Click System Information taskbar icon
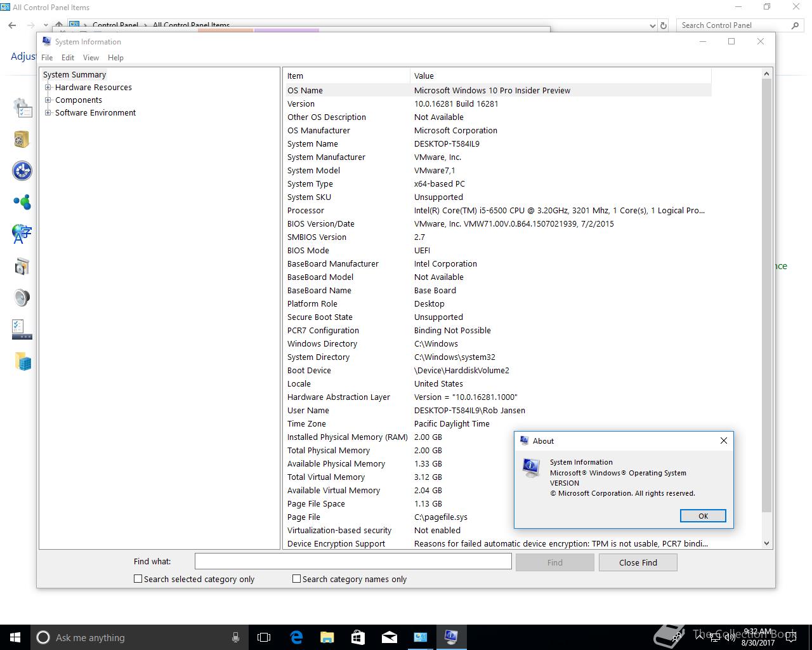This screenshot has height=650, width=812. (451, 637)
